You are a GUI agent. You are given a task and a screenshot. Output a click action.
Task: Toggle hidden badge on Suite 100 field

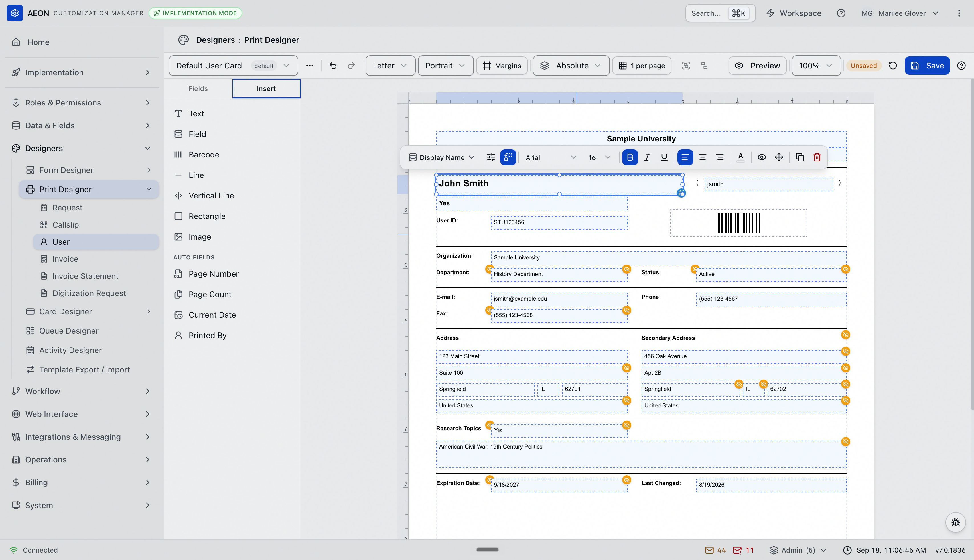[627, 368]
